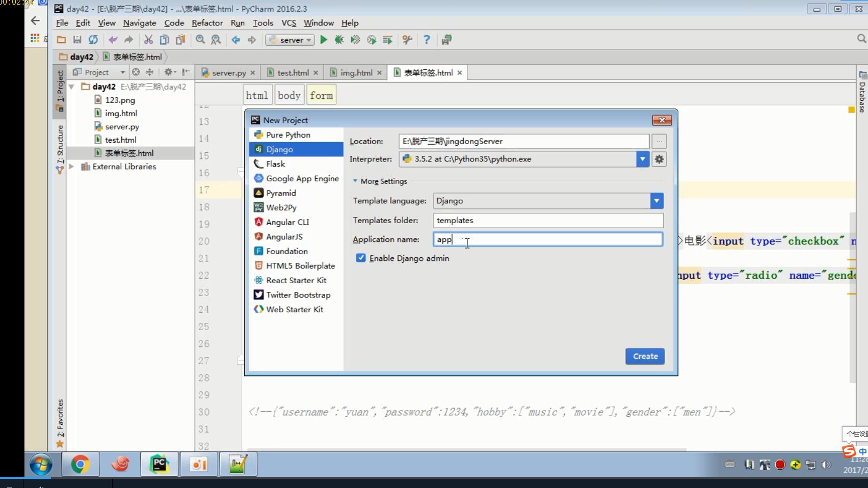The image size is (868, 488).
Task: Open the Refactor menu
Action: (x=207, y=23)
